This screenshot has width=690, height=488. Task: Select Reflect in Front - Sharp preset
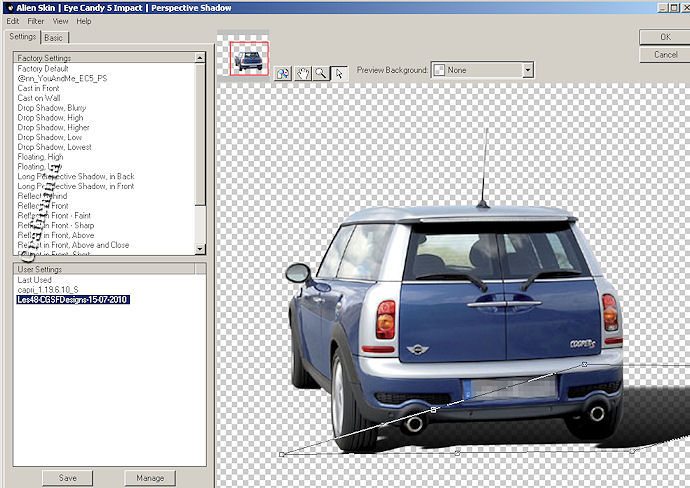pos(55,225)
